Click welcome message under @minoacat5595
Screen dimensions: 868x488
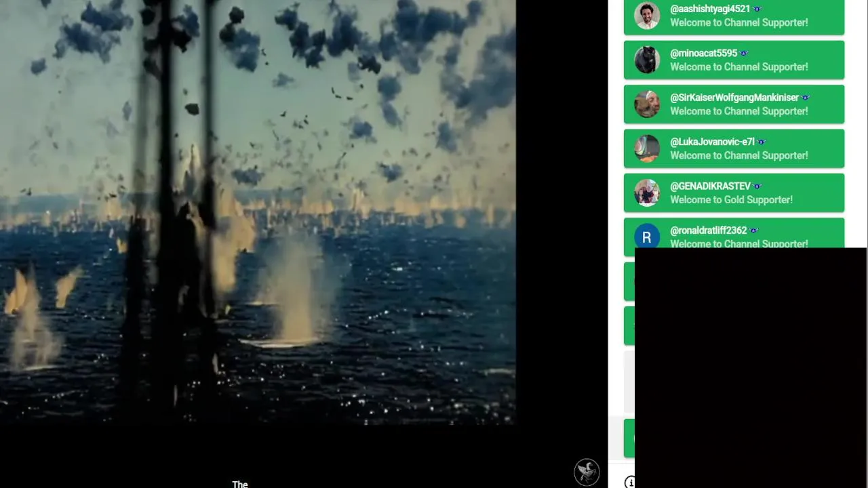pyautogui.click(x=739, y=67)
